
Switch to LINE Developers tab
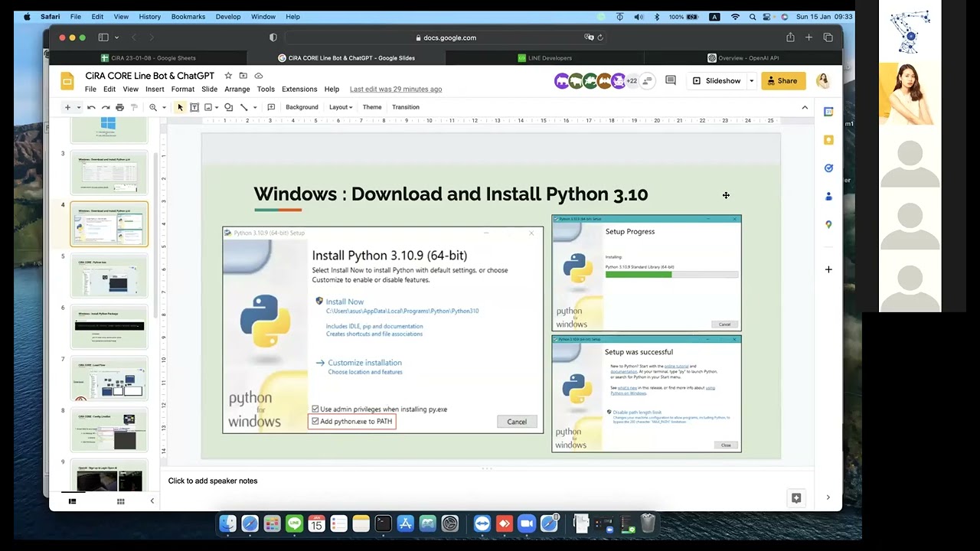click(544, 58)
